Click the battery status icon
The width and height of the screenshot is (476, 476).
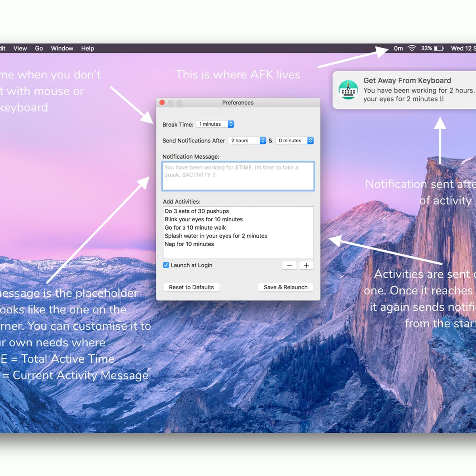[x=439, y=48]
